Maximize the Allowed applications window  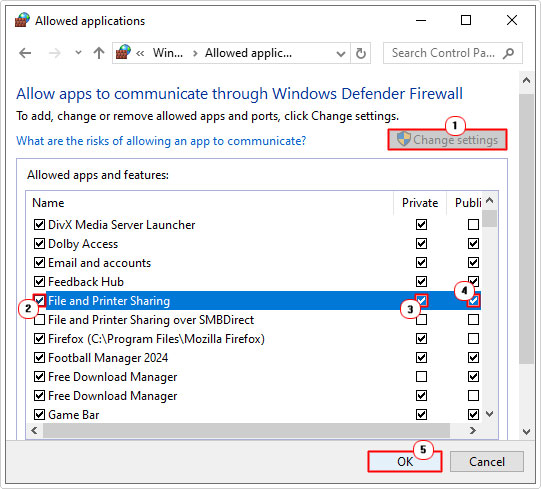466,20
